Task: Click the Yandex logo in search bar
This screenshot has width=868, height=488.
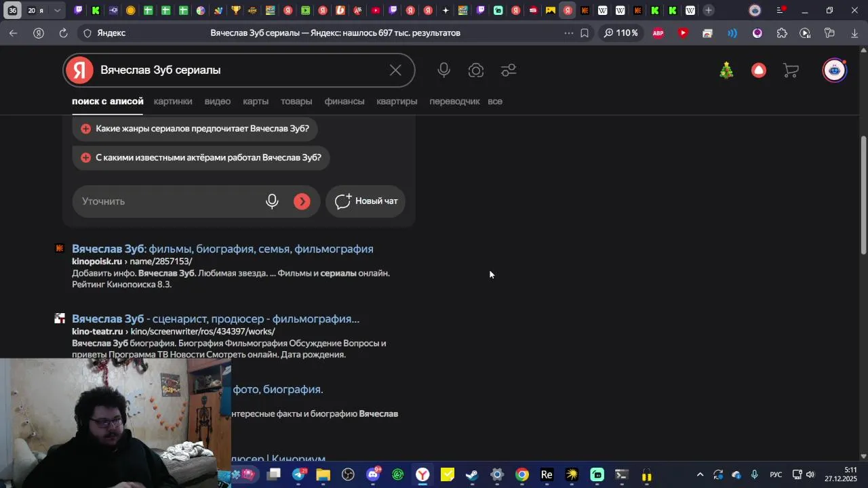Action: [79, 70]
